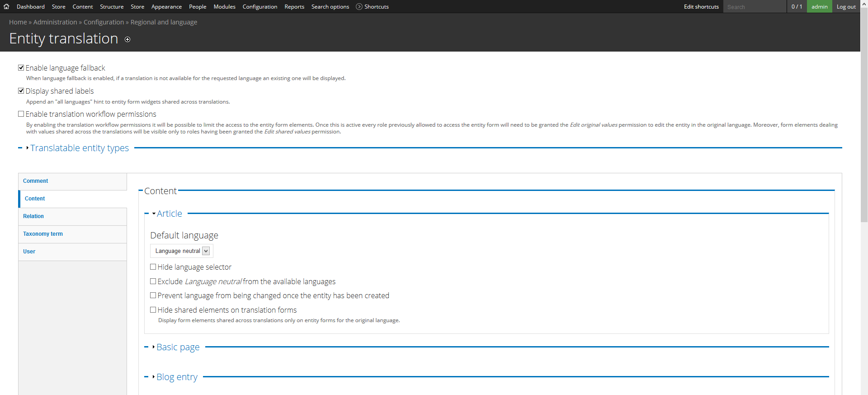Open the Modules menu
This screenshot has width=868, height=395.
click(x=224, y=6)
